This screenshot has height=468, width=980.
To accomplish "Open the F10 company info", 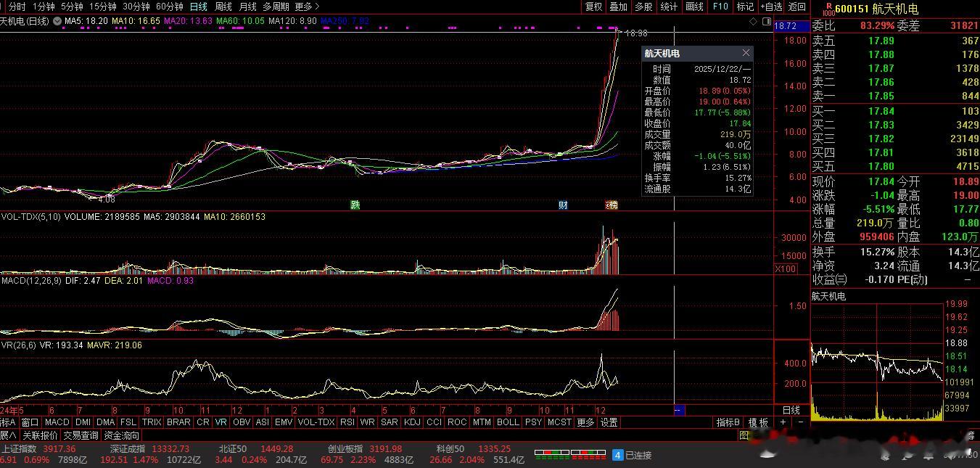I will coord(720,7).
